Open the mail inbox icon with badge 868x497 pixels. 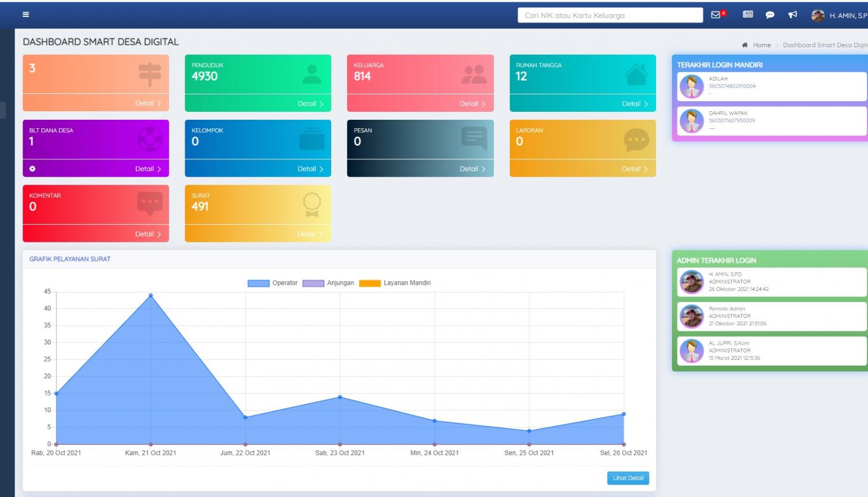point(716,15)
